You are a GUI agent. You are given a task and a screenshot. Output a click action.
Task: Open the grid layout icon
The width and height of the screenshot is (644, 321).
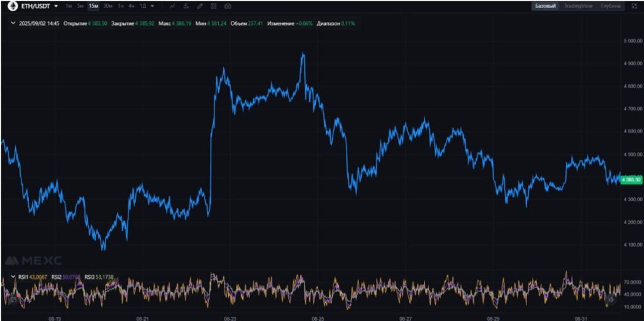(x=214, y=6)
